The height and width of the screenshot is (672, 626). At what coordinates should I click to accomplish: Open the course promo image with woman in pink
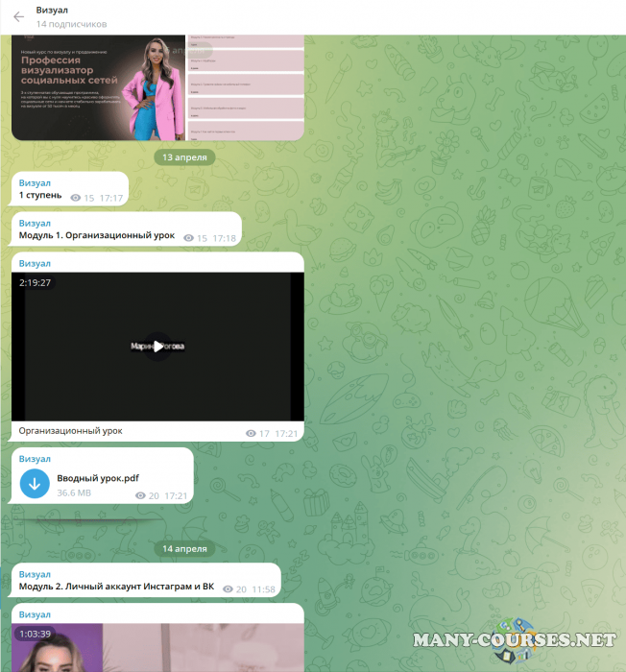(x=98, y=87)
